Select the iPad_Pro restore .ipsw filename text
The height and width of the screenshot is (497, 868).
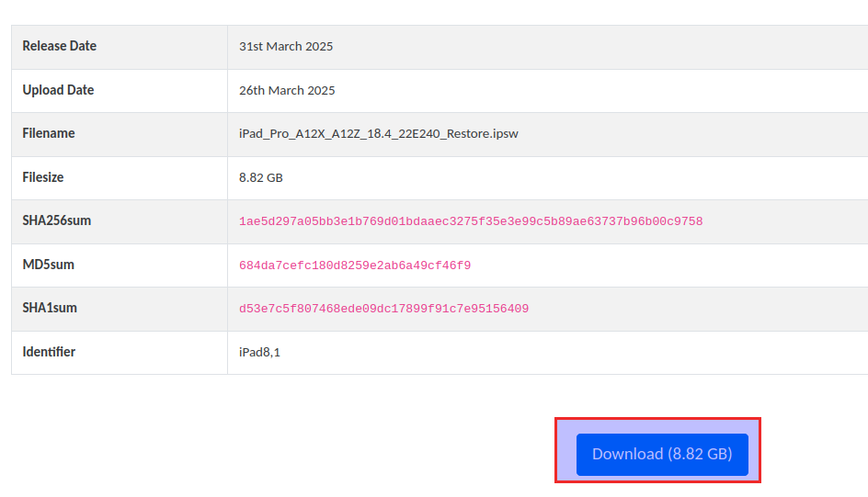(379, 134)
